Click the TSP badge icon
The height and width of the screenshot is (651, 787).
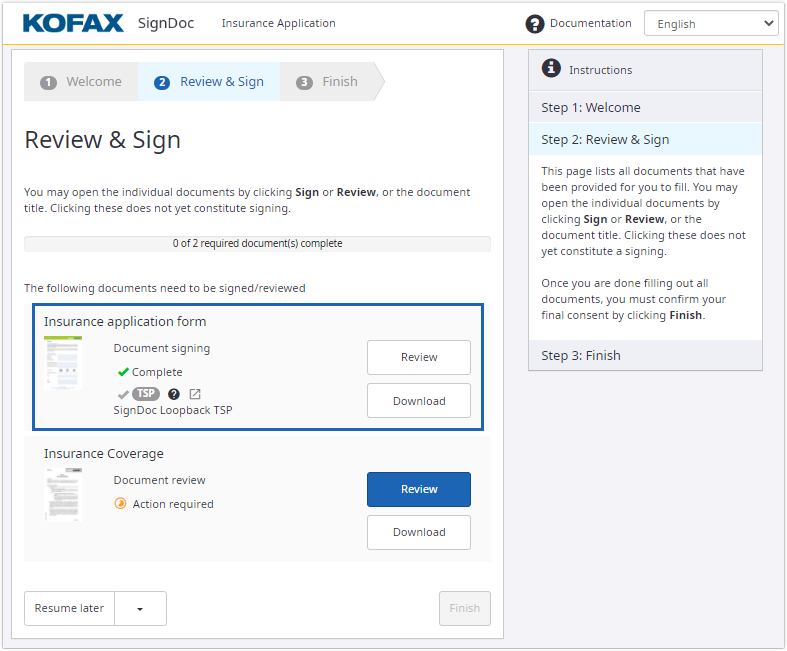(x=146, y=394)
